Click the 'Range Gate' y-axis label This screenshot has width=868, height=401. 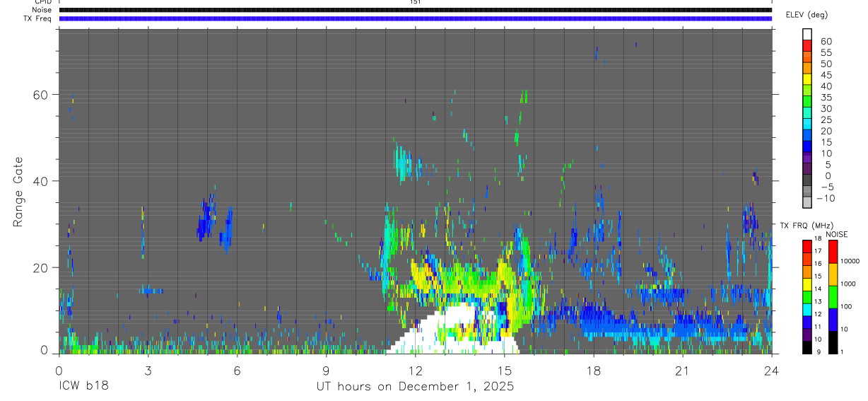point(18,192)
